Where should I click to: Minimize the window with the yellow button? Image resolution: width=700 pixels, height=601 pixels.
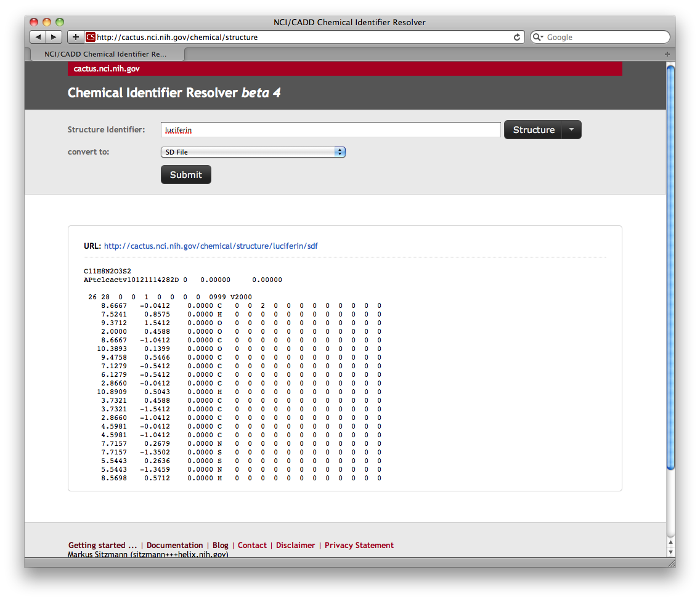pyautogui.click(x=47, y=22)
